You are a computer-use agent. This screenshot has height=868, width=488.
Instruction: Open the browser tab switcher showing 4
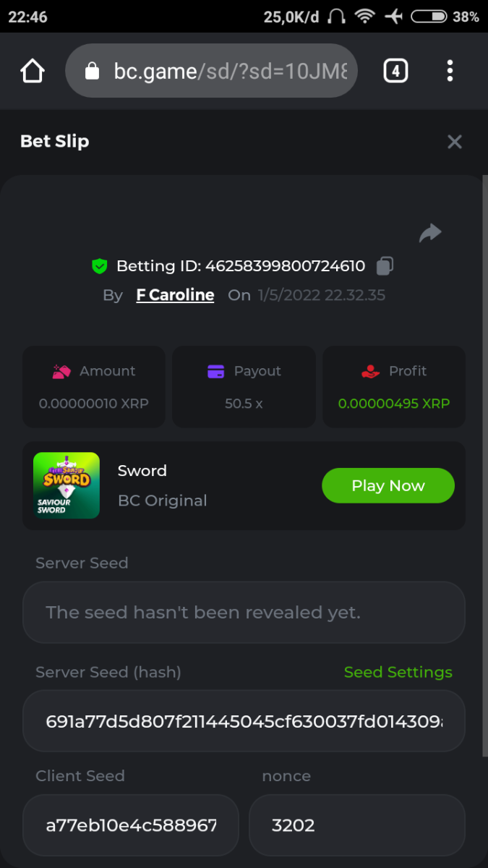click(395, 71)
